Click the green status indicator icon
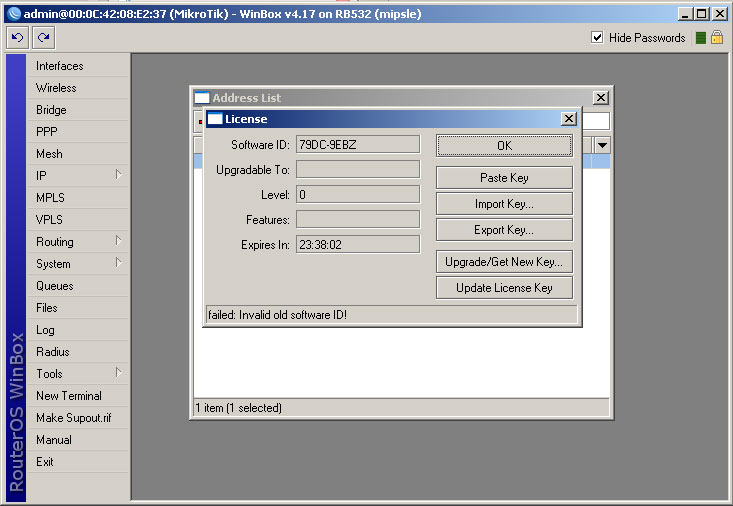The image size is (733, 506). pyautogui.click(x=700, y=38)
